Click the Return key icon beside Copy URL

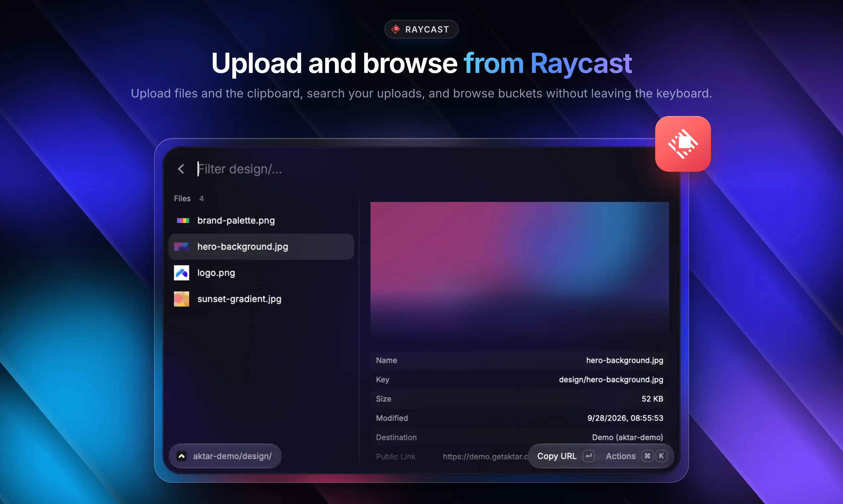pos(588,456)
